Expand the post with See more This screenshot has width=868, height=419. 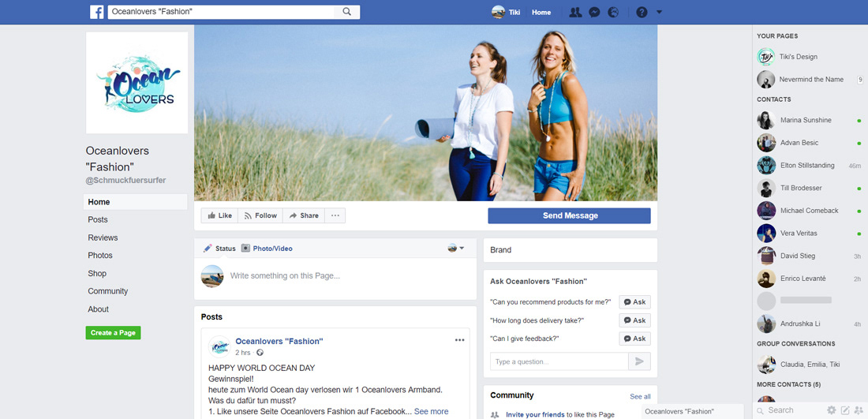(431, 411)
